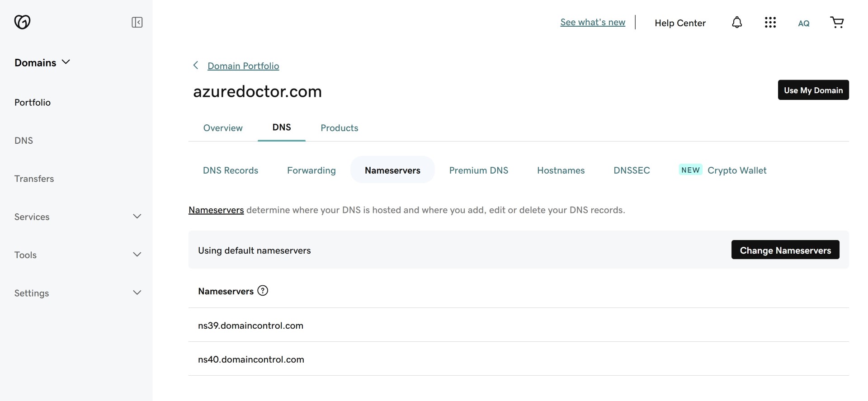Click the ns40.domaincontrol.com row
Viewport: 868px width, 401px height.
(519, 359)
